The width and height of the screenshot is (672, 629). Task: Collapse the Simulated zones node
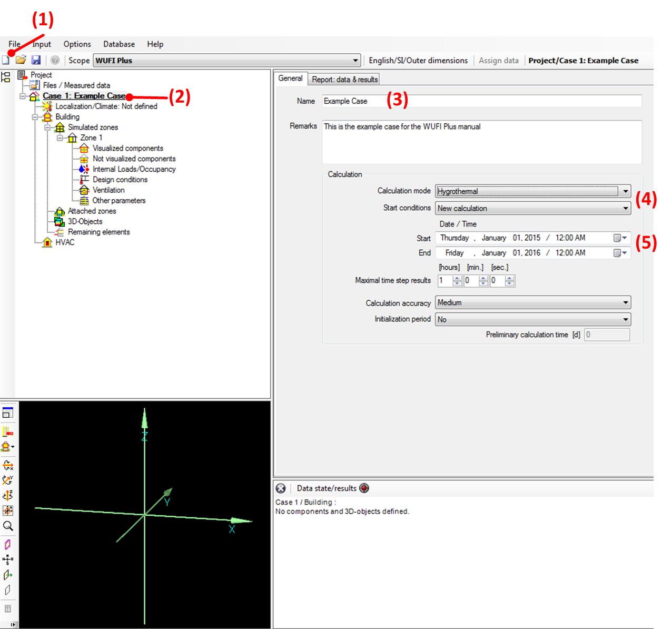point(47,127)
